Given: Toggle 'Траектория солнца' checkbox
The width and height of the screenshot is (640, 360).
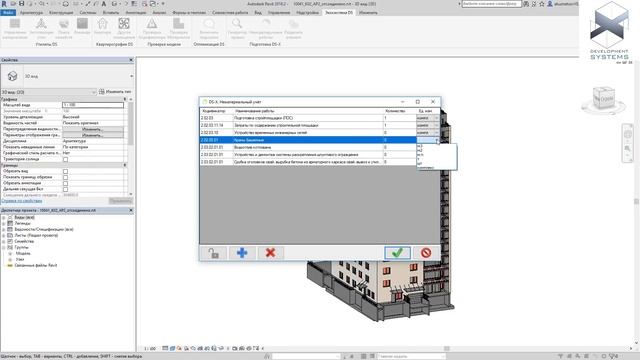Looking at the screenshot, I should [x=65, y=159].
